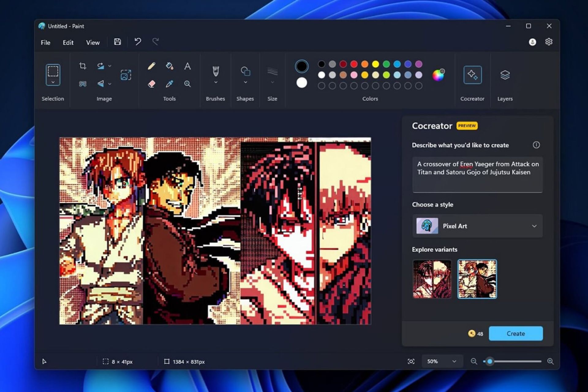Viewport: 588px width, 392px height.
Task: Click the Create button in Cocreator
Action: click(516, 334)
